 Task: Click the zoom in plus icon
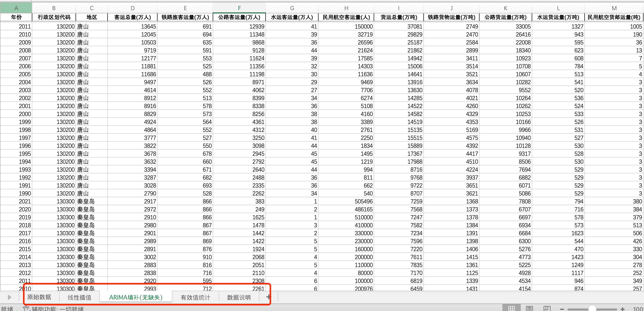click(x=622, y=309)
